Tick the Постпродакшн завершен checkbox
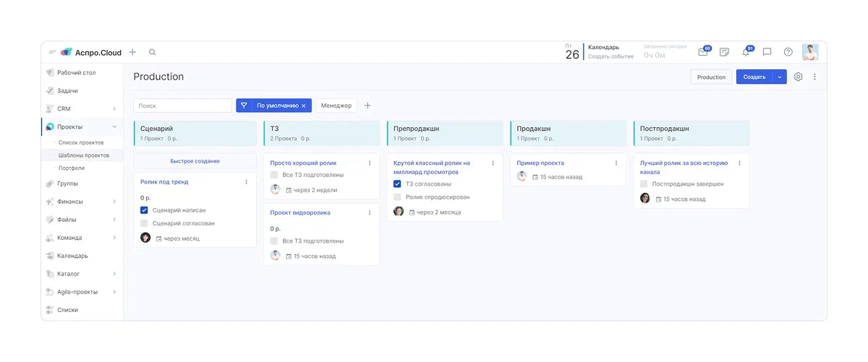The height and width of the screenshot is (362, 868). tap(644, 184)
